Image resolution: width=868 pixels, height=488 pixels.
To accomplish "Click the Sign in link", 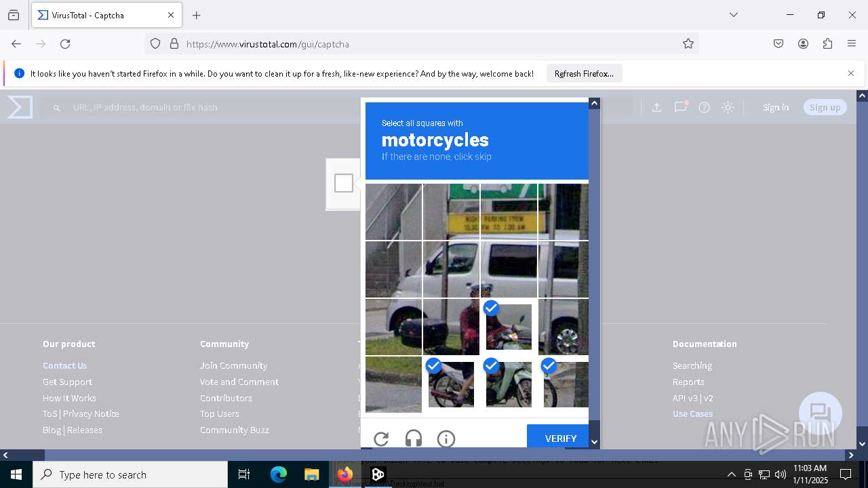I will [x=776, y=107].
